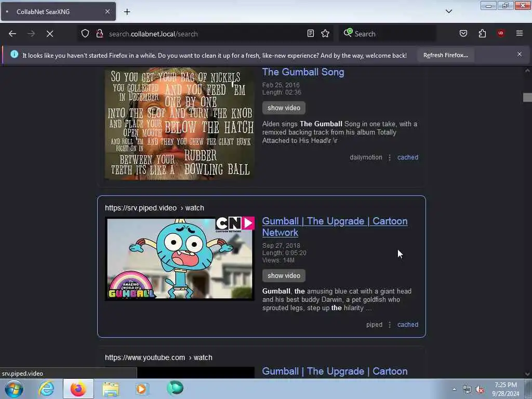Click the piped engine label
The image size is (532, 399).
[x=374, y=324]
